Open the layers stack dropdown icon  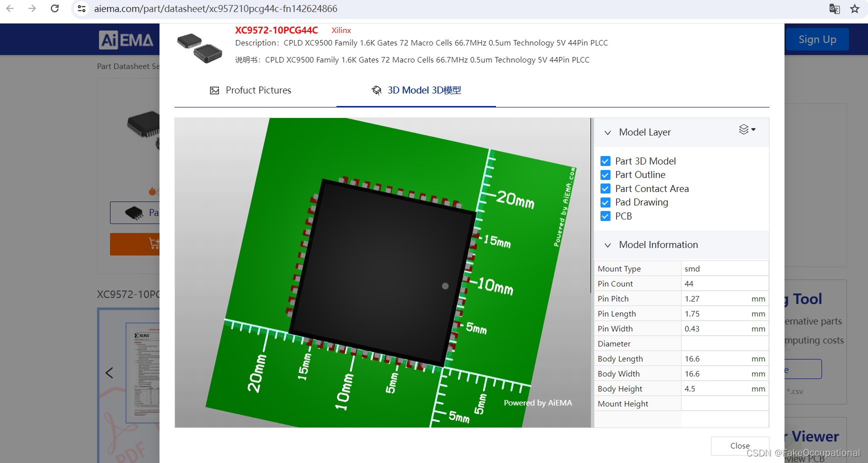[747, 129]
